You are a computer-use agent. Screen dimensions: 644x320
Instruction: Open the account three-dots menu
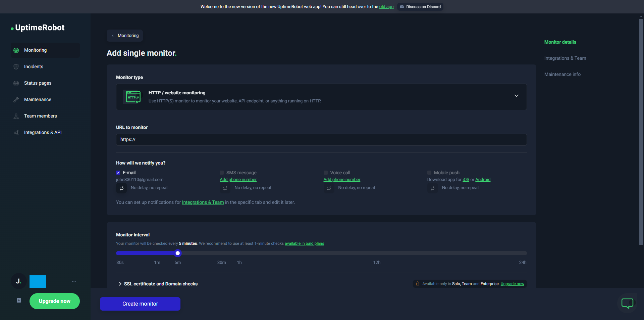pos(74,281)
